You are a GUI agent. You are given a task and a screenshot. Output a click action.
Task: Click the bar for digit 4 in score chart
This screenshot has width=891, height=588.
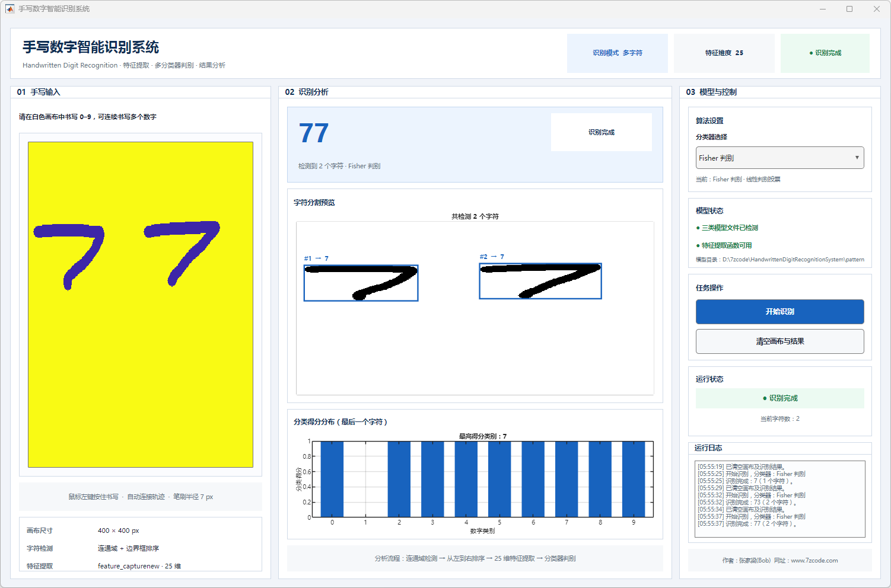click(x=466, y=479)
